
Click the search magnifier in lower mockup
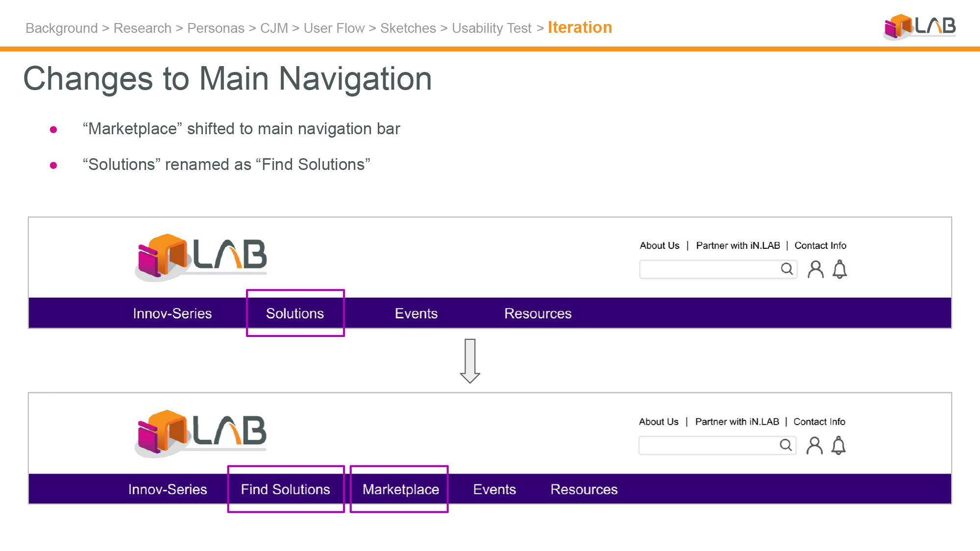[786, 445]
